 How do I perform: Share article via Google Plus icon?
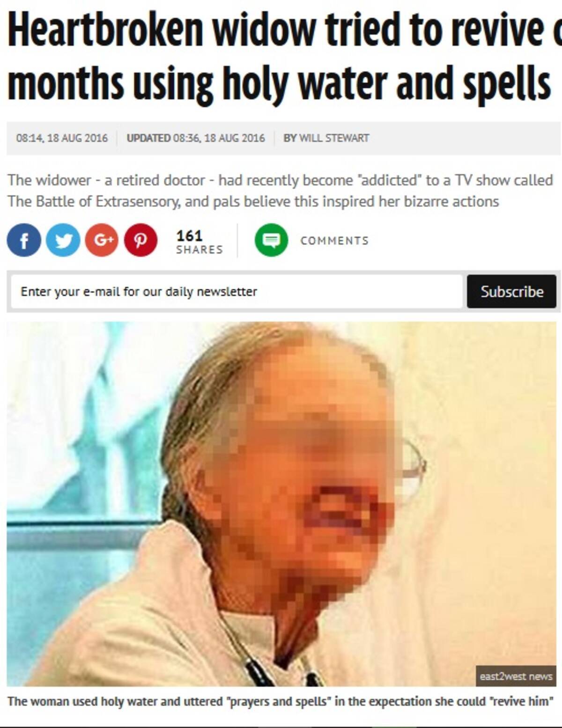coord(102,240)
